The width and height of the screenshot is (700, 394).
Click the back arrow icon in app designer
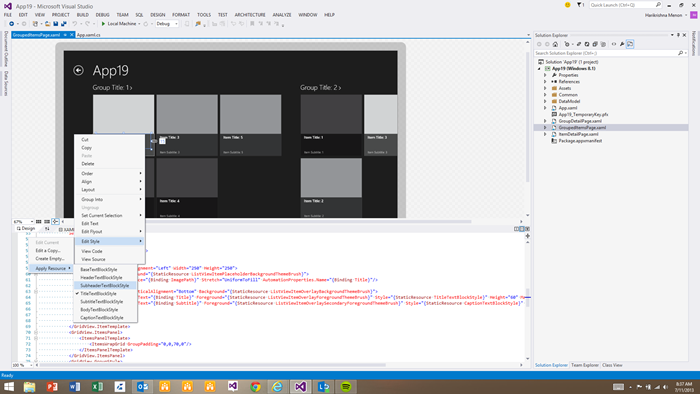point(78,70)
